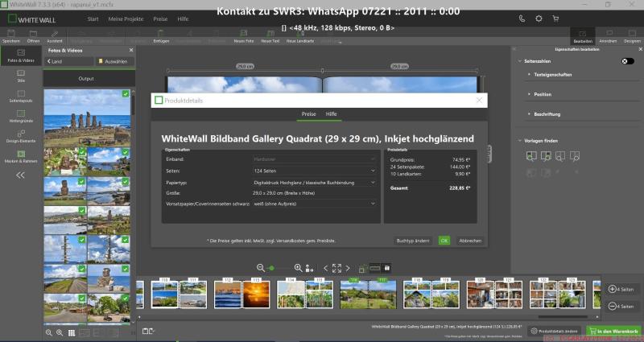Viewport: 644px width, 342px height.
Task: Open Meine Projekte menu
Action: [x=126, y=19]
